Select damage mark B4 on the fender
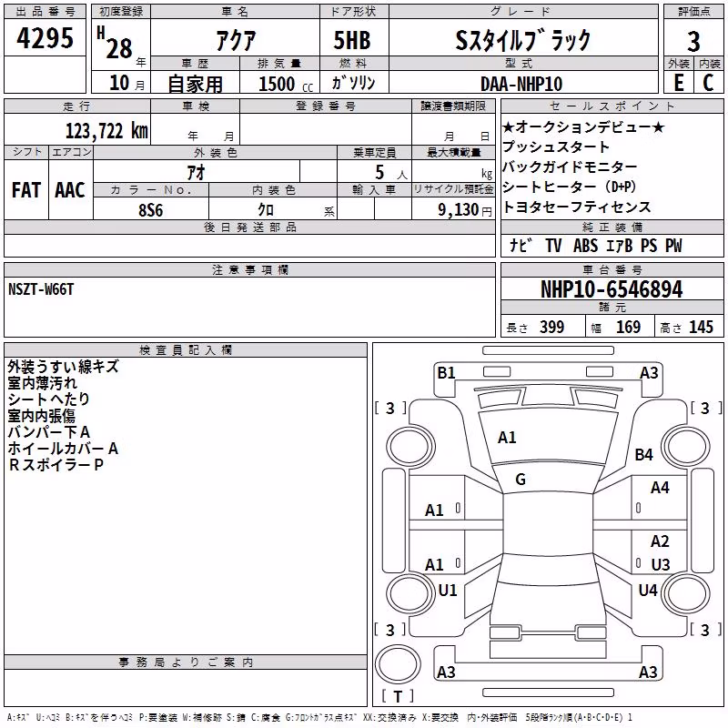Image resolution: width=728 pixels, height=728 pixels. pyautogui.click(x=643, y=454)
